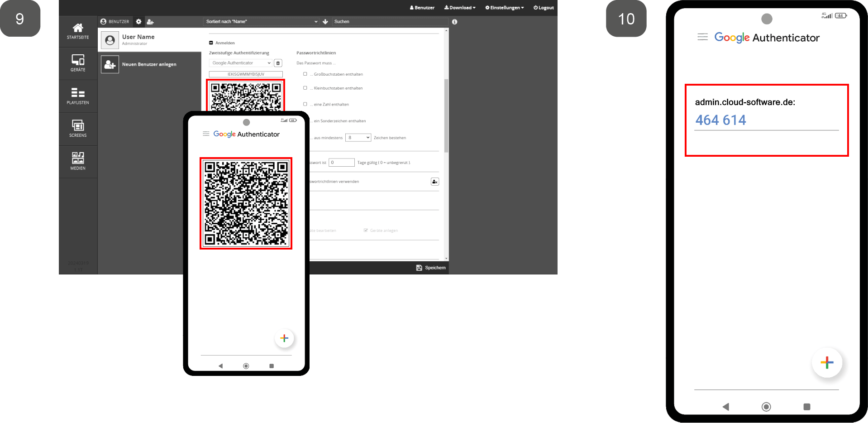Open the Download menu
Image resolution: width=868 pixels, height=423 pixels.
pyautogui.click(x=460, y=8)
